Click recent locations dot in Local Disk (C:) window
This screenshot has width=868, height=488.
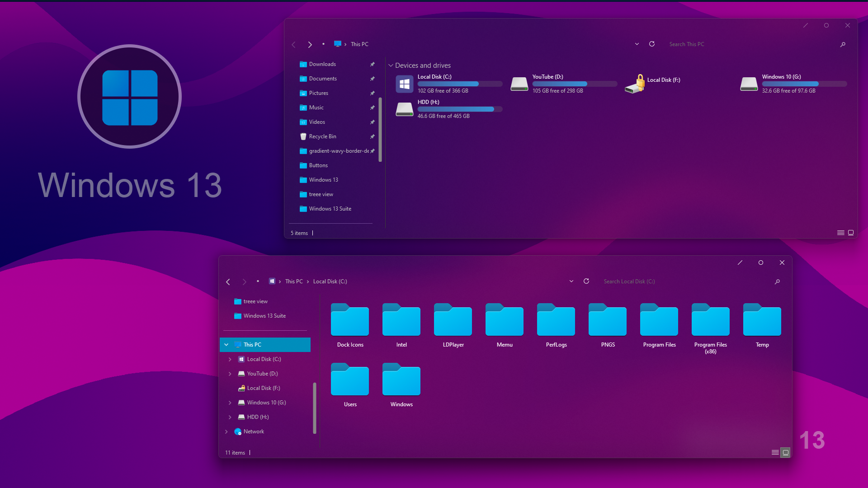258,281
